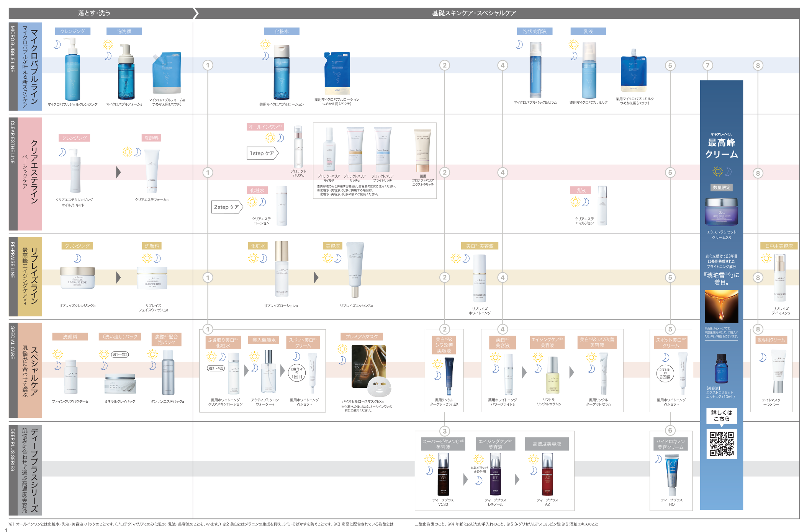Screen dimensions: 812x532
Task: Click the sun icon beside クリアエステローション
Action: (x=252, y=202)
